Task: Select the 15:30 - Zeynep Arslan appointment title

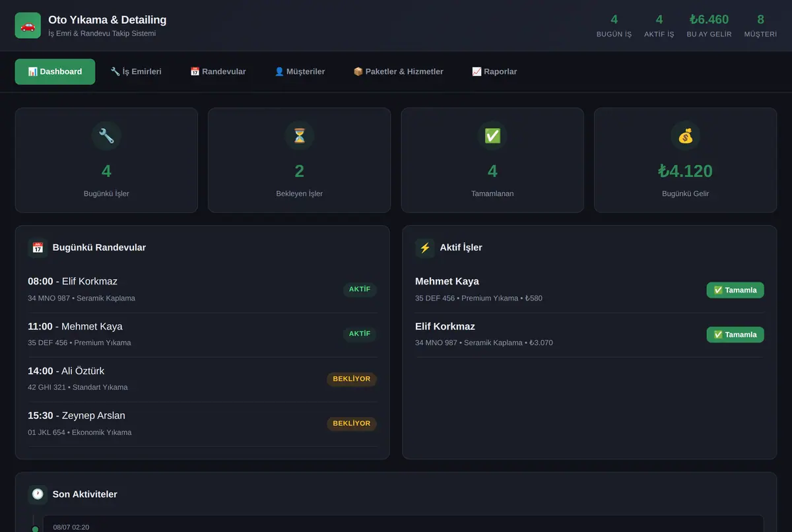Action: tap(77, 415)
